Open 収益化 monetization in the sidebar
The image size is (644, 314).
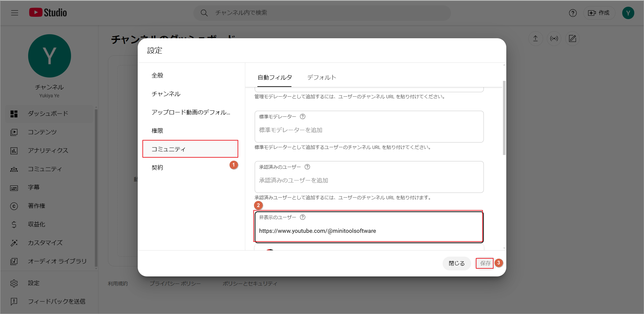[x=50, y=224]
